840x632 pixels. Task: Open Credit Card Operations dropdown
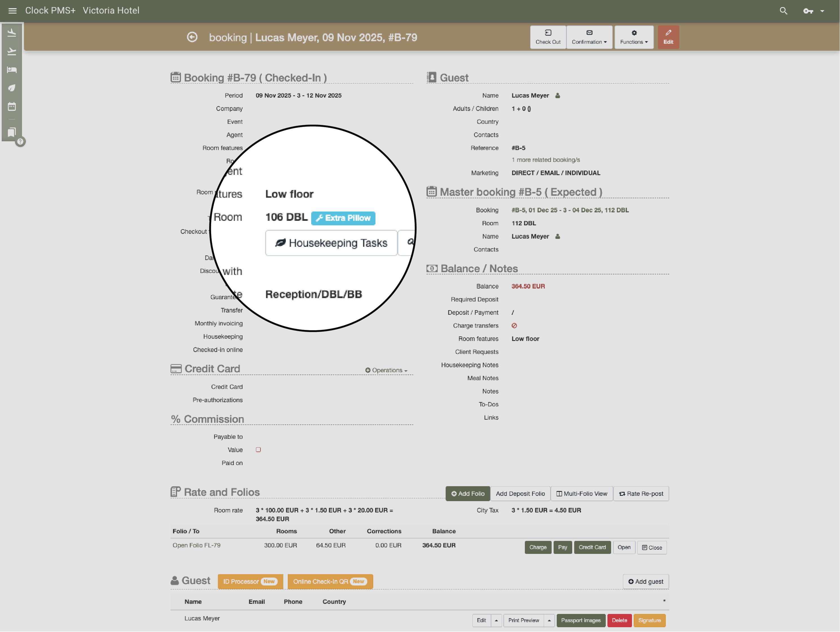386,370
